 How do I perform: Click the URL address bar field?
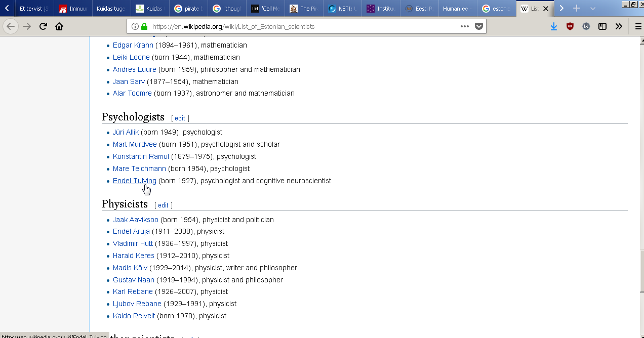point(304,26)
